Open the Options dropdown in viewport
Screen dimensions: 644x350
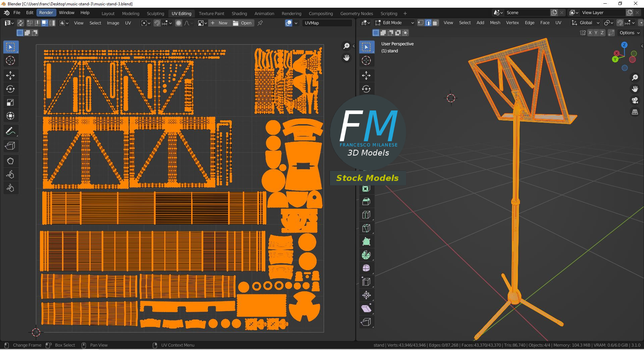(630, 33)
